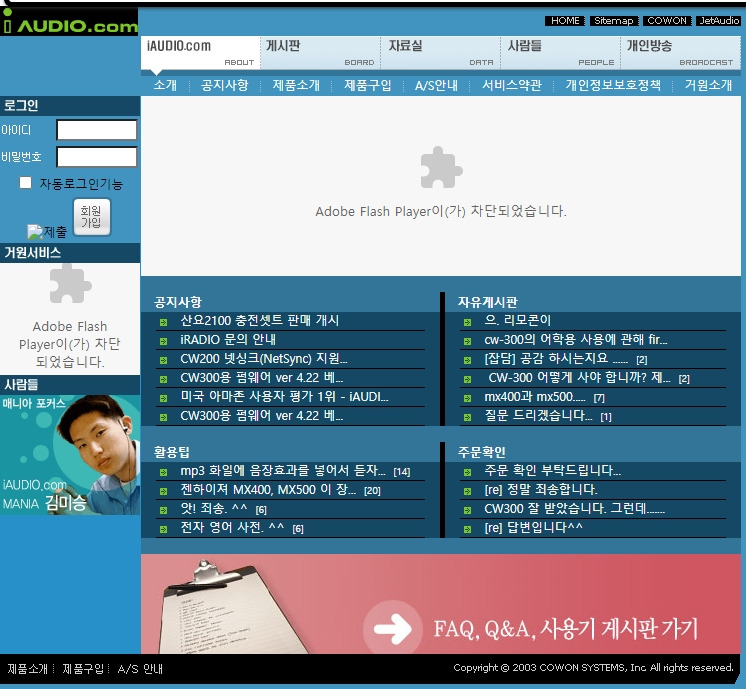Select the 제품구입 submenu item
Screen dimensions: 746x689
click(x=368, y=85)
